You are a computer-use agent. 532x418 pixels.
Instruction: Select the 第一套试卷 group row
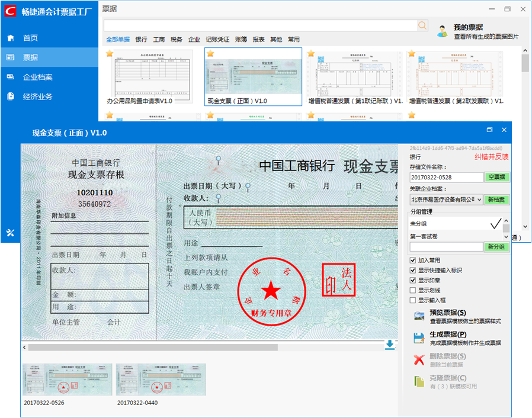[x=456, y=237]
